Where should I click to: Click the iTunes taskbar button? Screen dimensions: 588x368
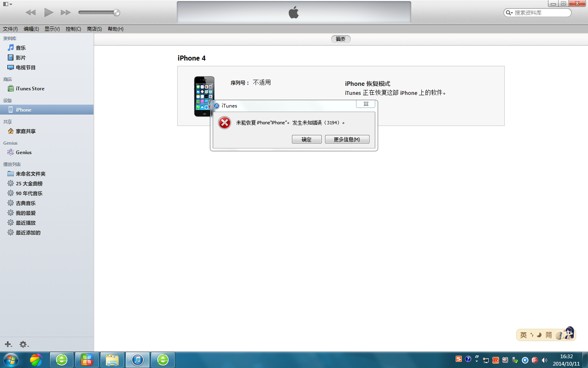(138, 360)
